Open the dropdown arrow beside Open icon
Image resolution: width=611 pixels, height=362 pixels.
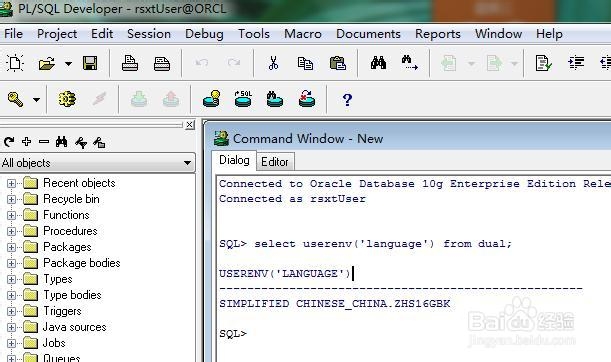[68, 64]
